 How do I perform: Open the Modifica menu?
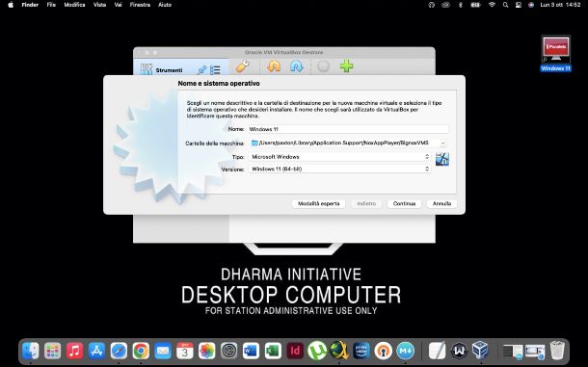pyautogui.click(x=74, y=5)
